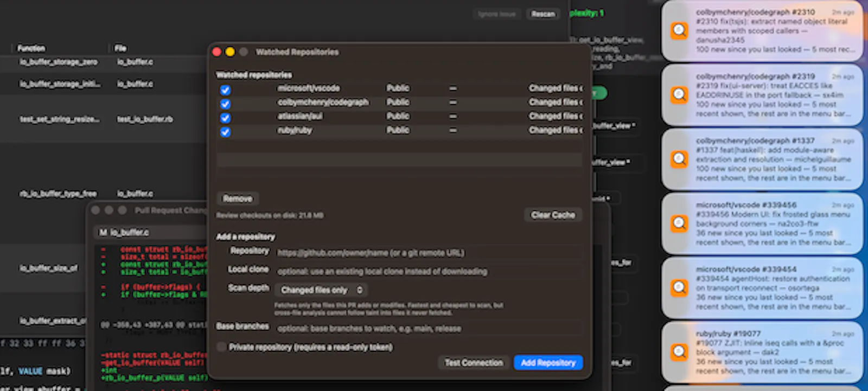Screen dimensions: 868x391
Task: Click the Add Repository button
Action: [548, 363]
